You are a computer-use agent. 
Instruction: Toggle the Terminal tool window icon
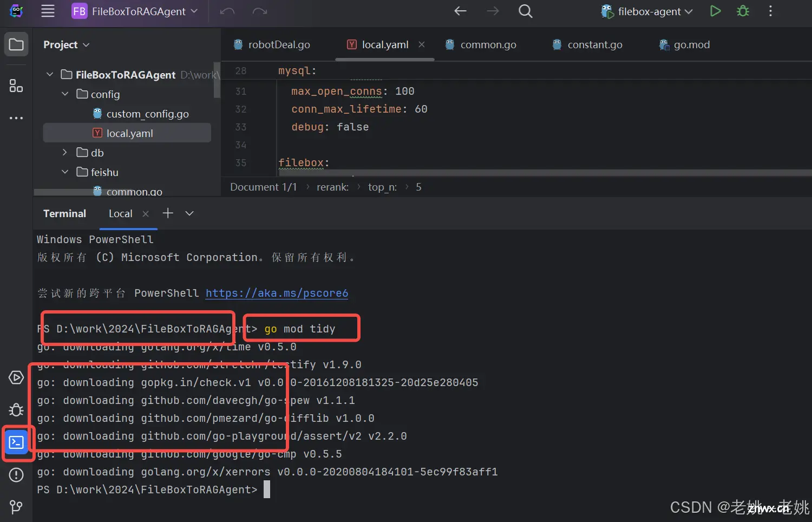pyautogui.click(x=16, y=442)
